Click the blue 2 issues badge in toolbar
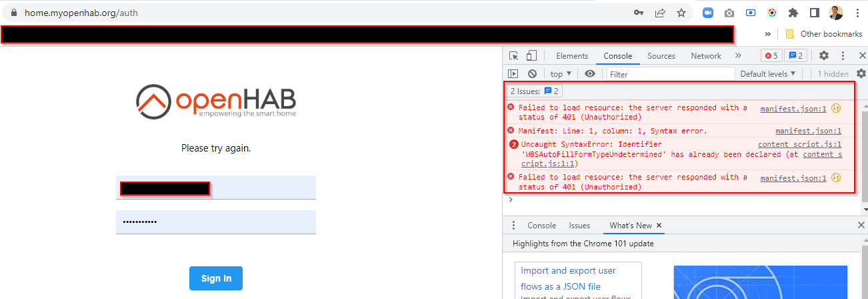 click(795, 56)
